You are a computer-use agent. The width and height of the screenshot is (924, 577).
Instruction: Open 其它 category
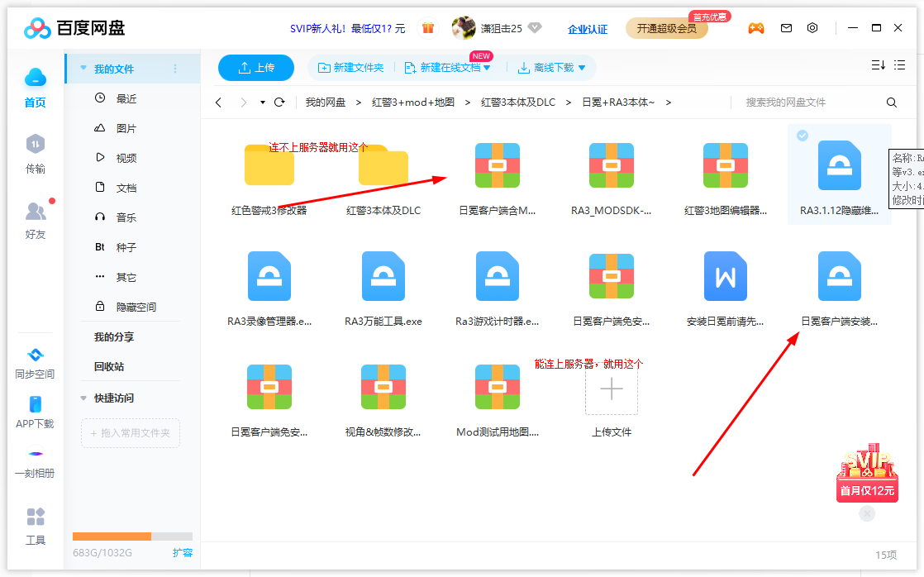click(126, 277)
